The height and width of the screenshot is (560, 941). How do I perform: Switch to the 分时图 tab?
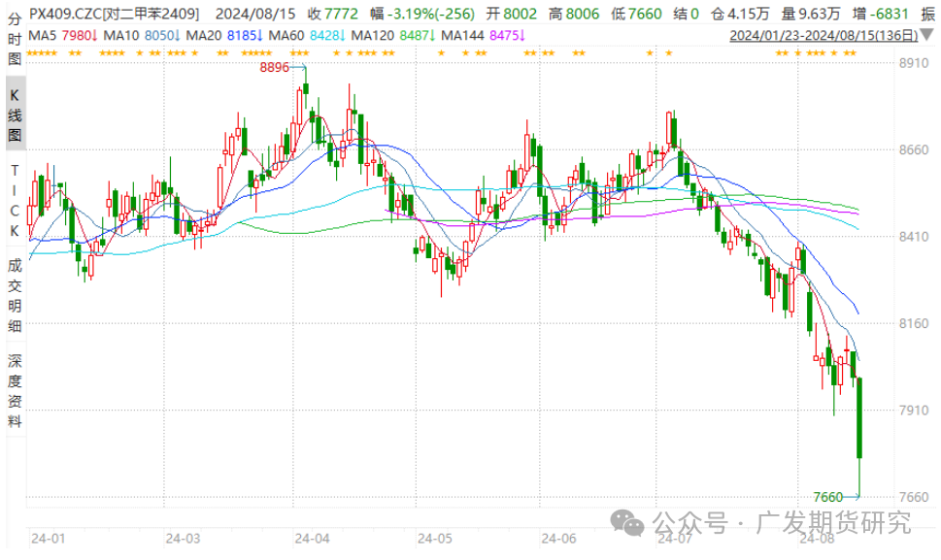point(15,39)
